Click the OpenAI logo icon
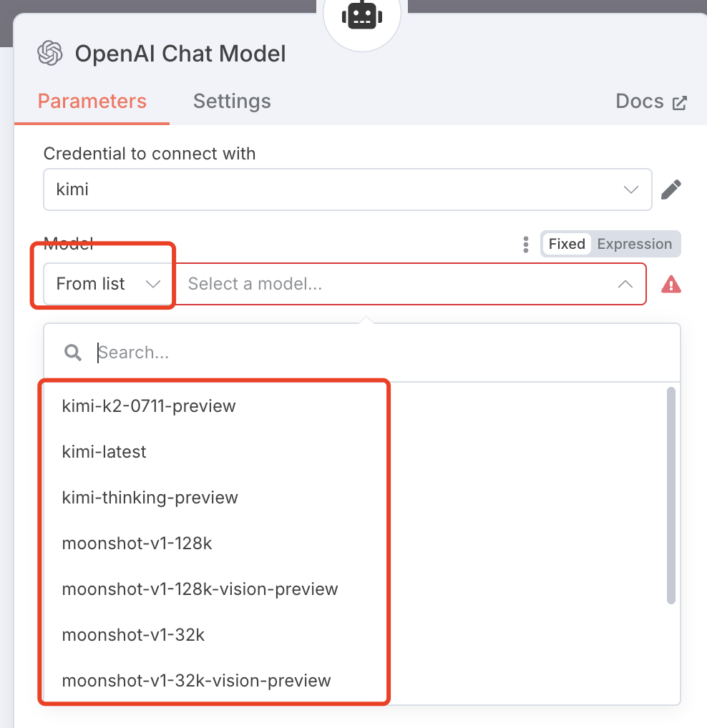The width and height of the screenshot is (707, 728). tap(50, 54)
